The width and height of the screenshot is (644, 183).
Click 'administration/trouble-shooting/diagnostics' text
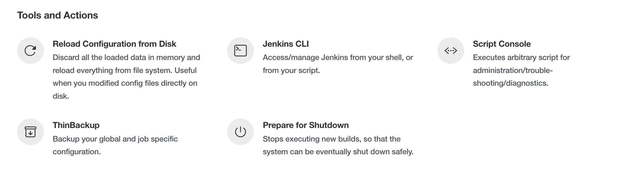(513, 77)
